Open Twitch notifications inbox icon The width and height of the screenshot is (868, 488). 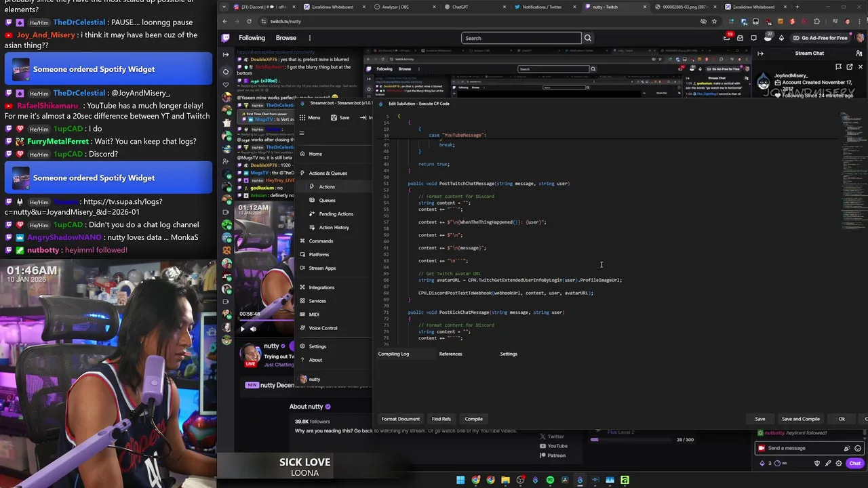[740, 38]
